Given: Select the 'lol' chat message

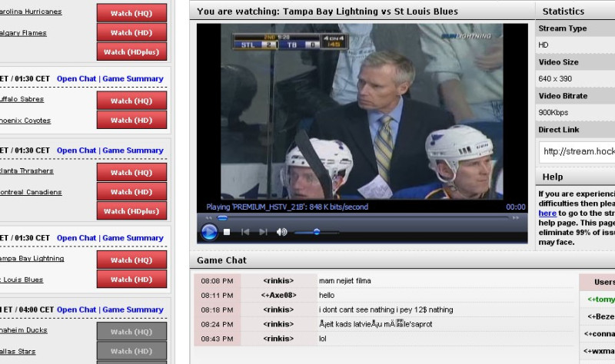Looking at the screenshot, I should 322,339.
